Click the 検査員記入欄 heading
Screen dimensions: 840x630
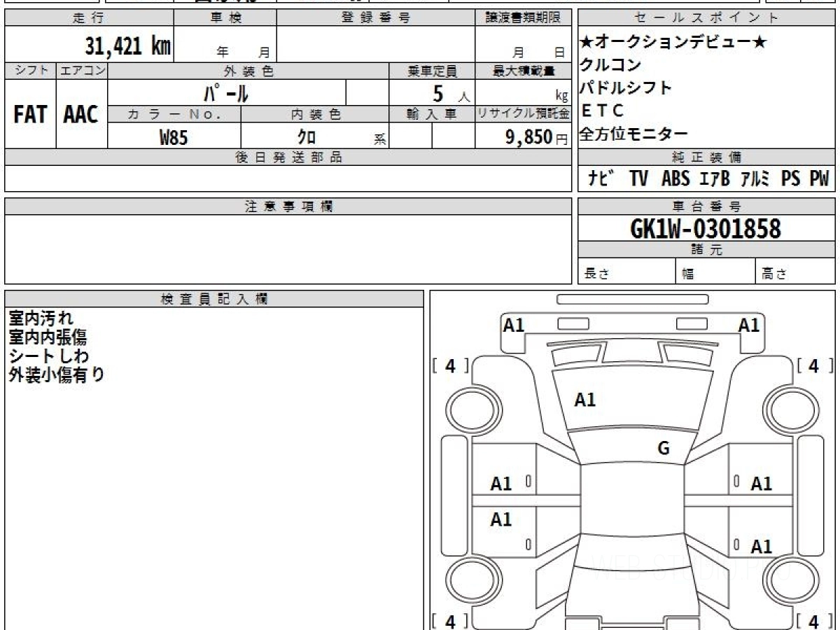click(x=214, y=299)
